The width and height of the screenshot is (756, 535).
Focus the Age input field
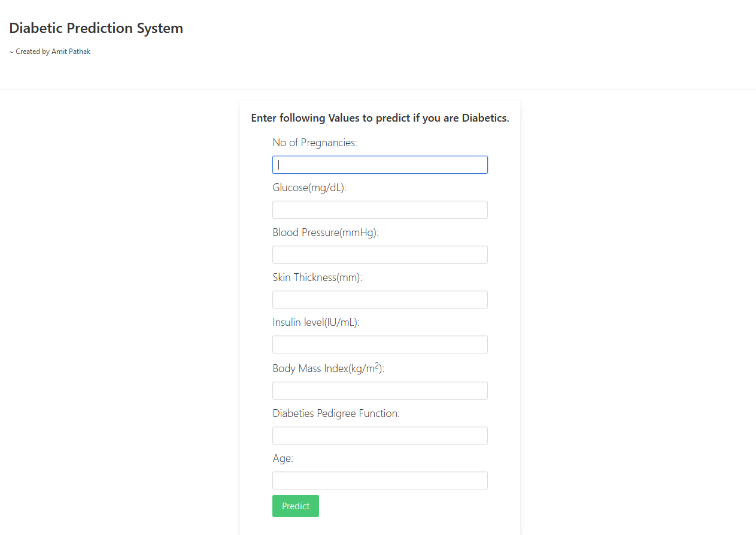379,480
